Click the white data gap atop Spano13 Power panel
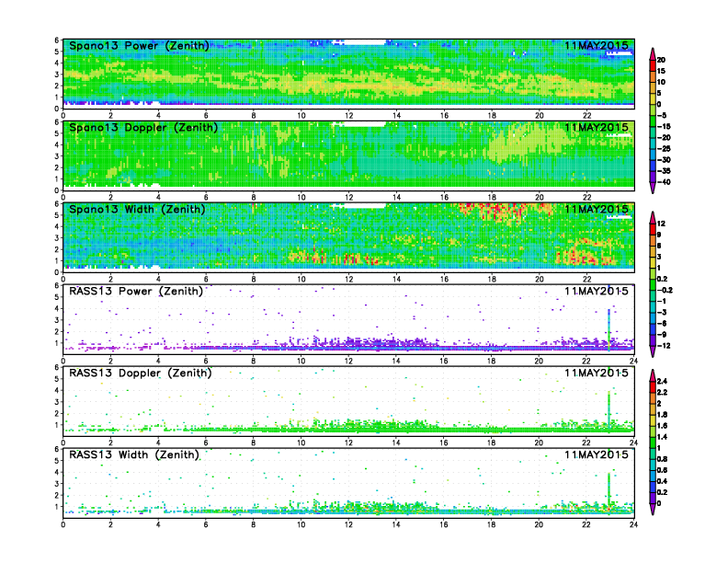This screenshot has height=563, width=728. pyautogui.click(x=365, y=42)
